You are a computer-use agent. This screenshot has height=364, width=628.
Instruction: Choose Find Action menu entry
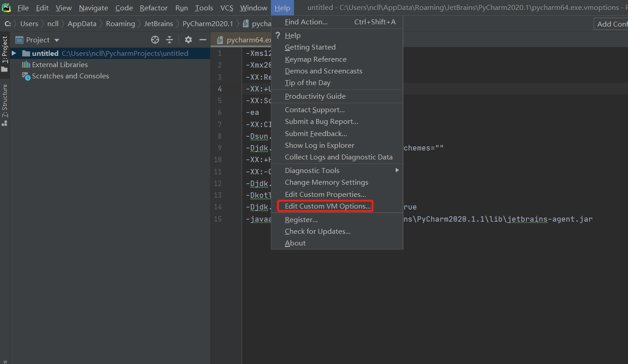[337, 22]
